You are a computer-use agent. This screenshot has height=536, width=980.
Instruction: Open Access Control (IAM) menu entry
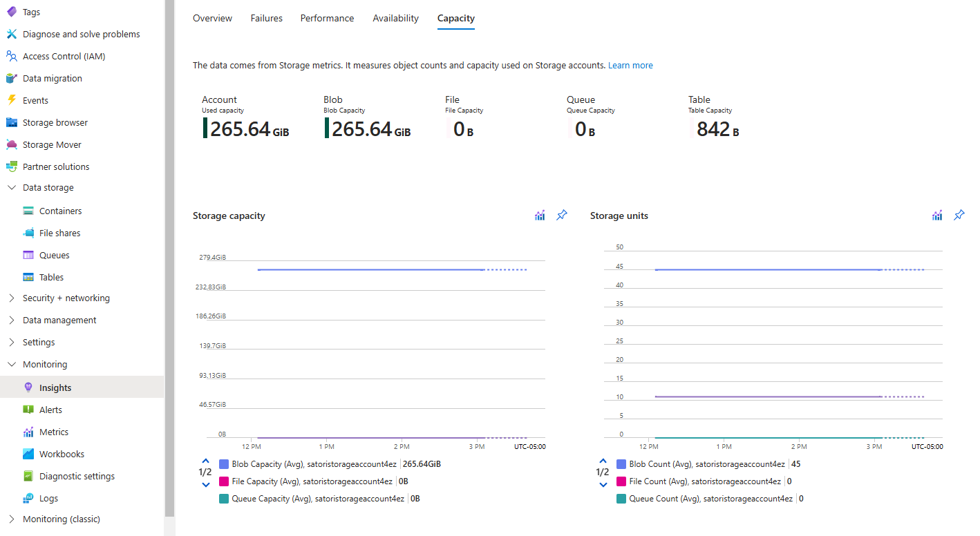[64, 56]
